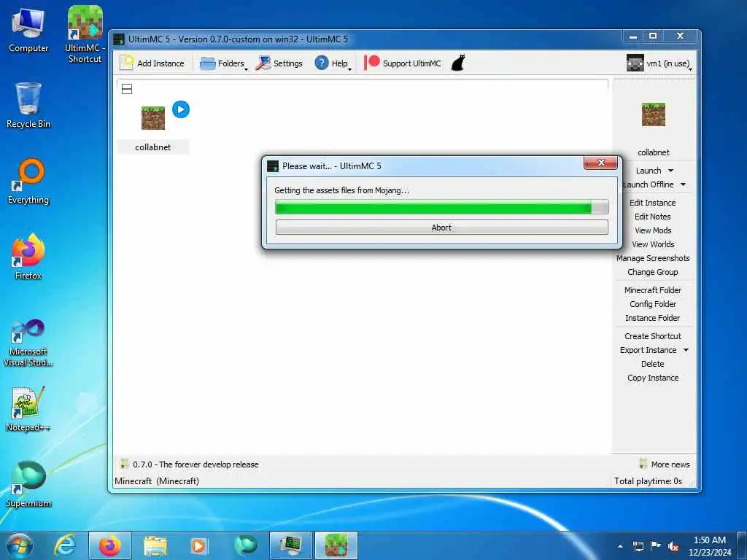Viewport: 747px width, 560px height.
Task: Click the Supermium desktop icon
Action: 28,485
